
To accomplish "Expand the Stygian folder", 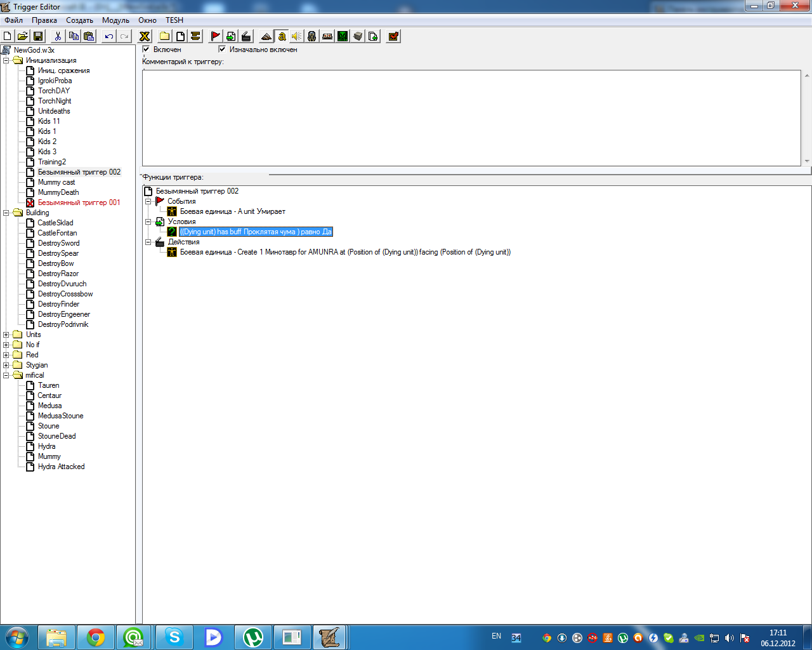I will tap(6, 365).
